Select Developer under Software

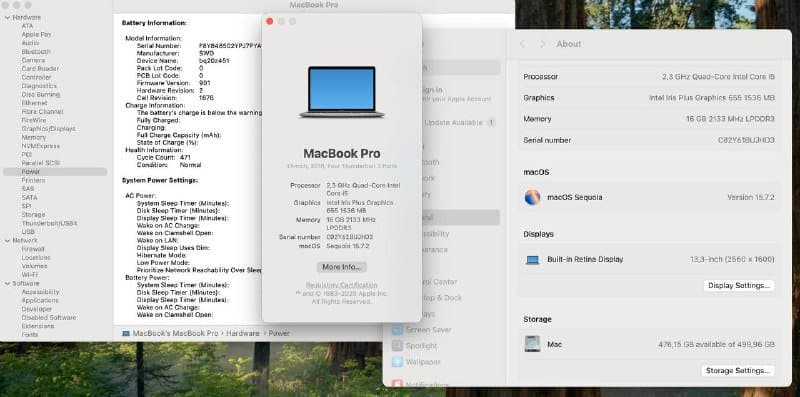(36, 309)
